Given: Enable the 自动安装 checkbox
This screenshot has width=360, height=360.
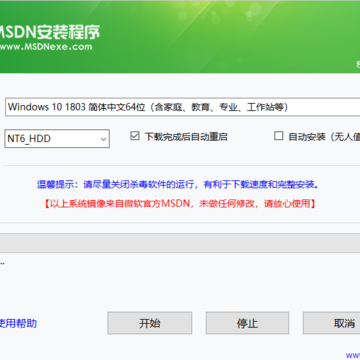Looking at the screenshot, I should click(x=278, y=136).
